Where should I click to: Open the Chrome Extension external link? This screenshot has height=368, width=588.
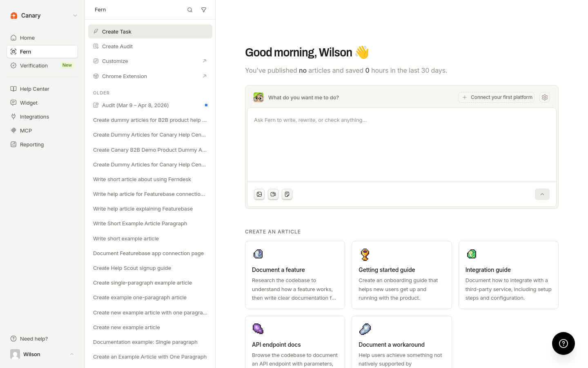coord(150,76)
